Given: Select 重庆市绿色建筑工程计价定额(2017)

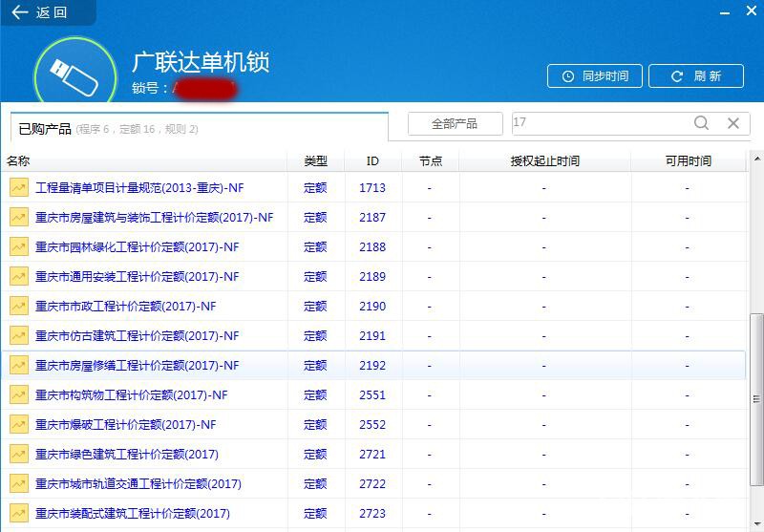Looking at the screenshot, I should coord(127,454).
